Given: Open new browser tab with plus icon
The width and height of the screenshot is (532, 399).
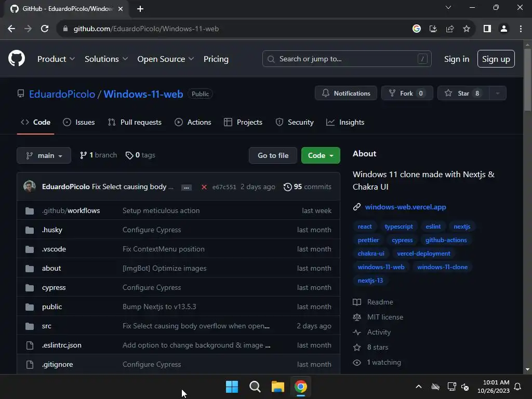Looking at the screenshot, I should point(140,9).
